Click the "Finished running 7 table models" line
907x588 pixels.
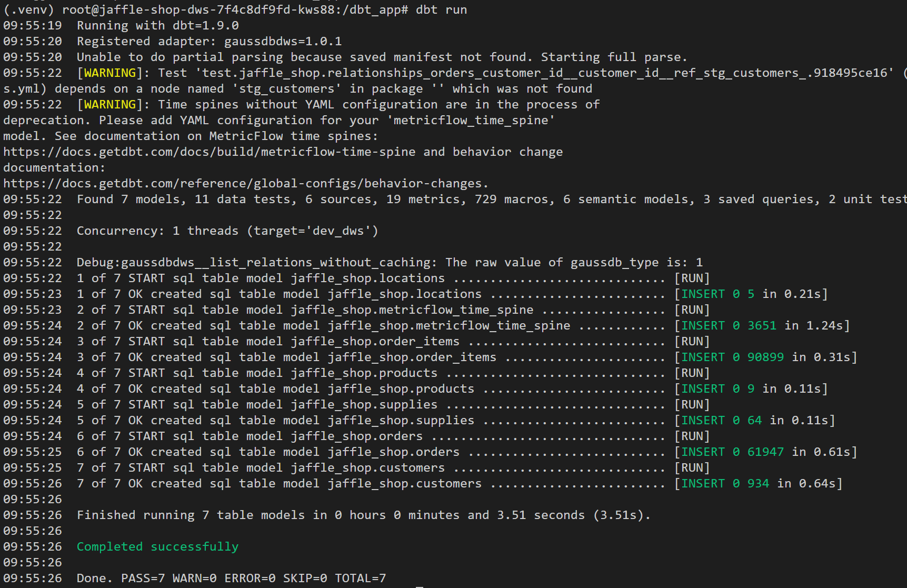coord(363,515)
